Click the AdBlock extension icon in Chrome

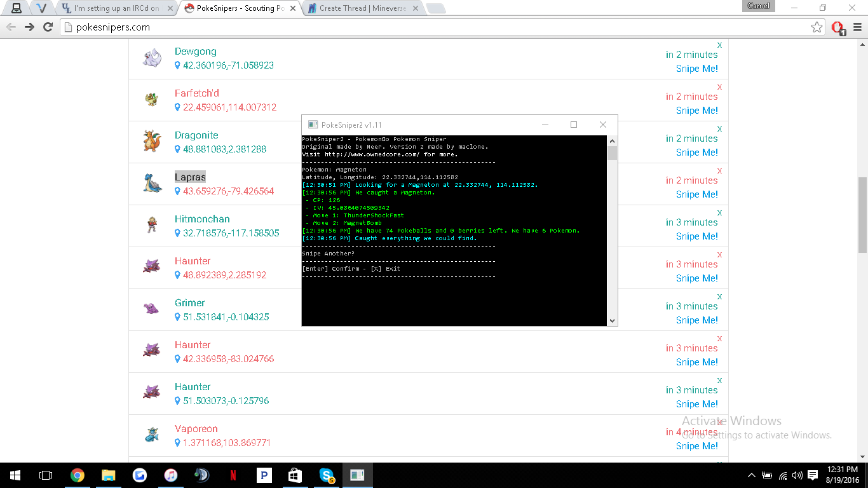point(837,27)
